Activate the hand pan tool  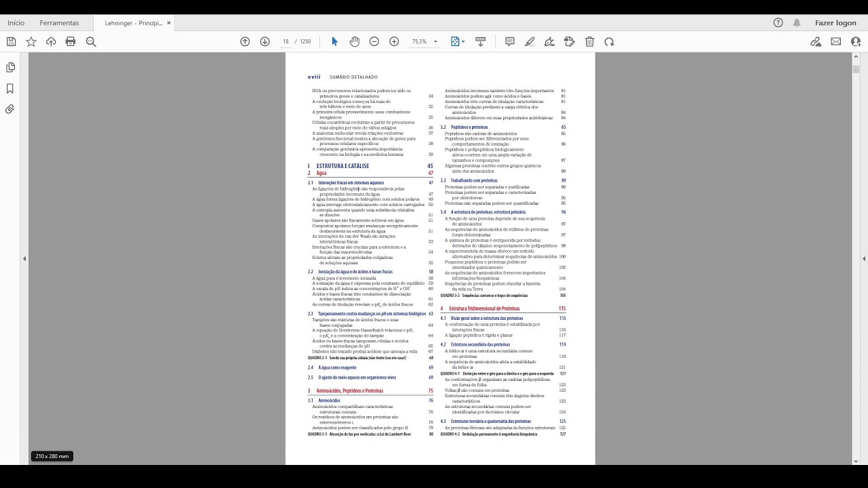click(354, 41)
